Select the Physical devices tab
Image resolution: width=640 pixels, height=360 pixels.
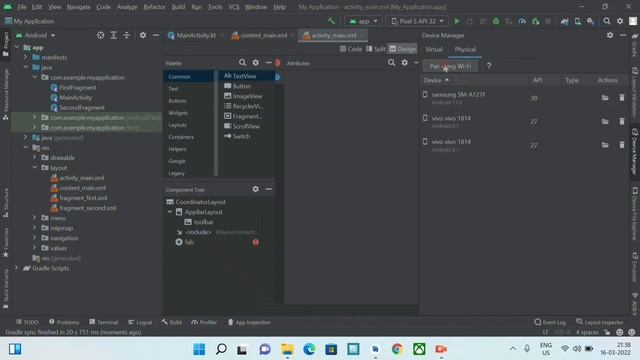[x=465, y=49]
